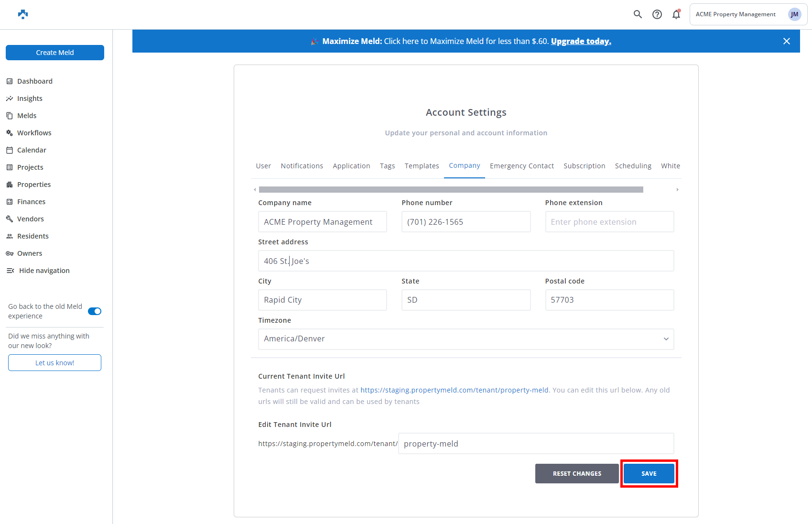Click the Owners key icon in sidebar
Screen dimensions: 812x524
[x=10, y=253]
